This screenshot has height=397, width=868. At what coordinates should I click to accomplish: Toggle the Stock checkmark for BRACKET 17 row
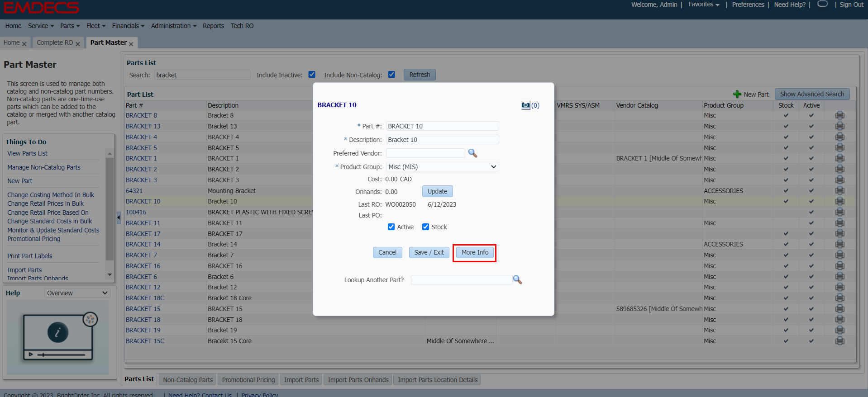(786, 234)
